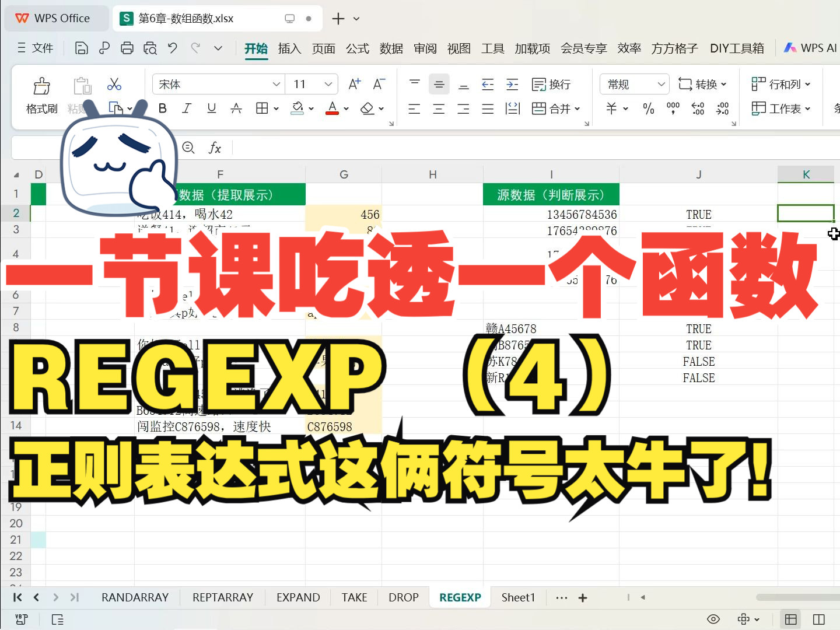Select cell J2 containing TRUE
Image resolution: width=840 pixels, height=630 pixels.
pos(698,214)
